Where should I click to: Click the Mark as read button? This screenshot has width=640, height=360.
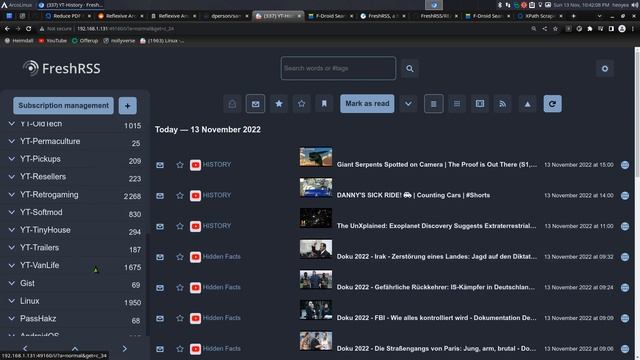367,104
